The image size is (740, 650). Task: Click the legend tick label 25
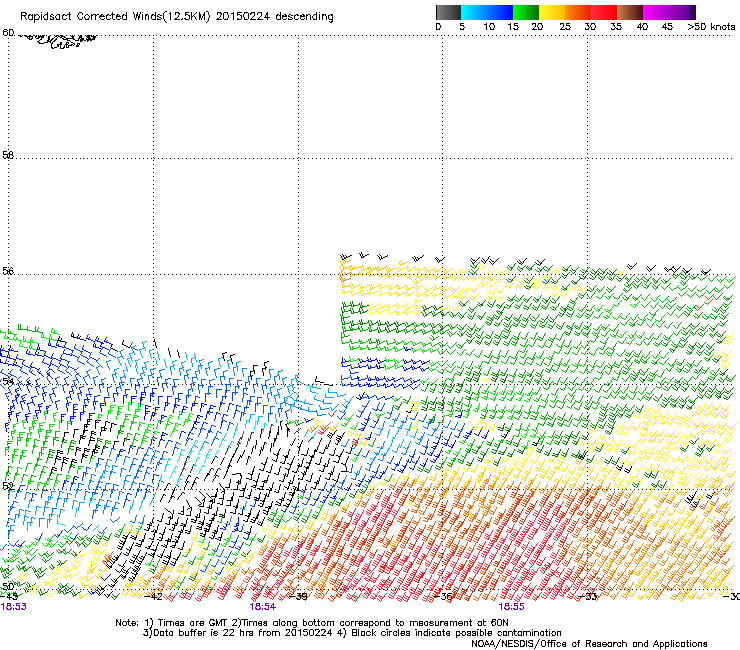tap(565, 27)
